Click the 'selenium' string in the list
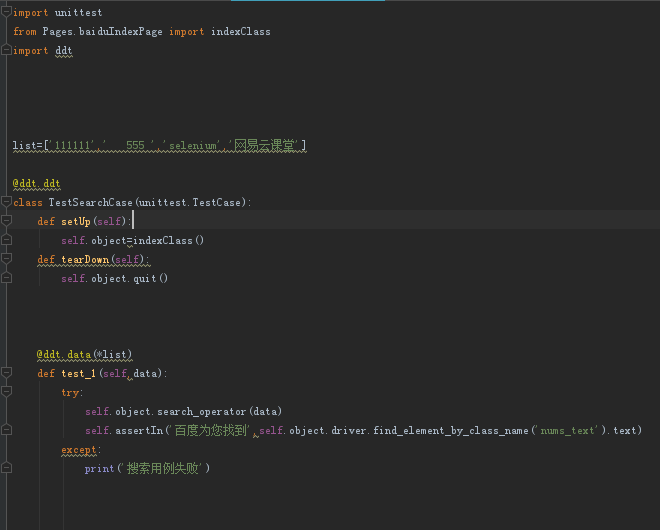The image size is (660, 530). click(x=191, y=146)
